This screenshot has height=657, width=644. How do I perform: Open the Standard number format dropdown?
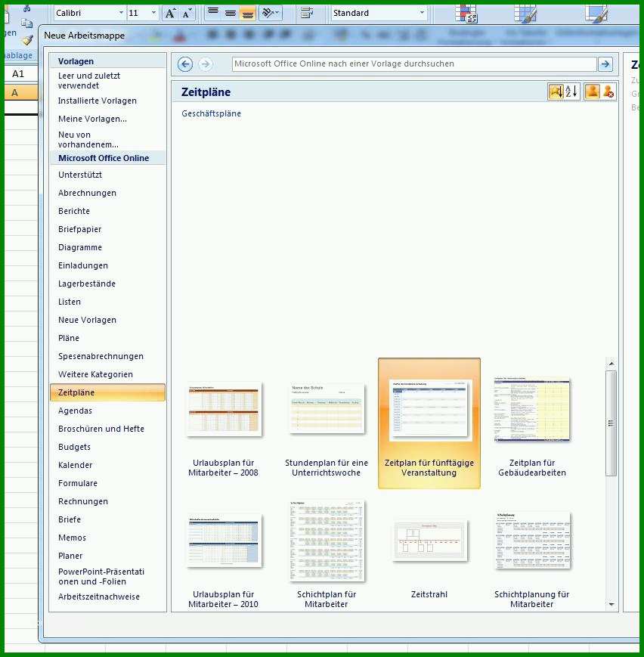coord(422,13)
